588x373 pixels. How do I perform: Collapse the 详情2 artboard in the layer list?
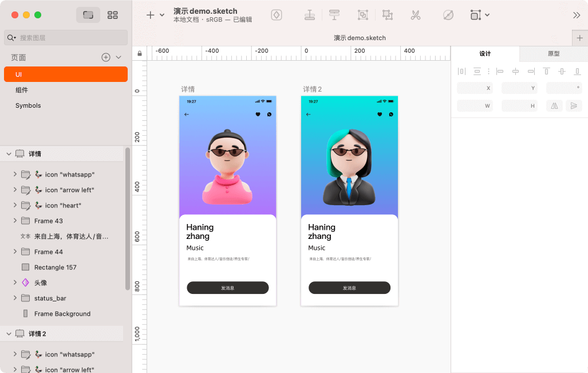(9, 333)
